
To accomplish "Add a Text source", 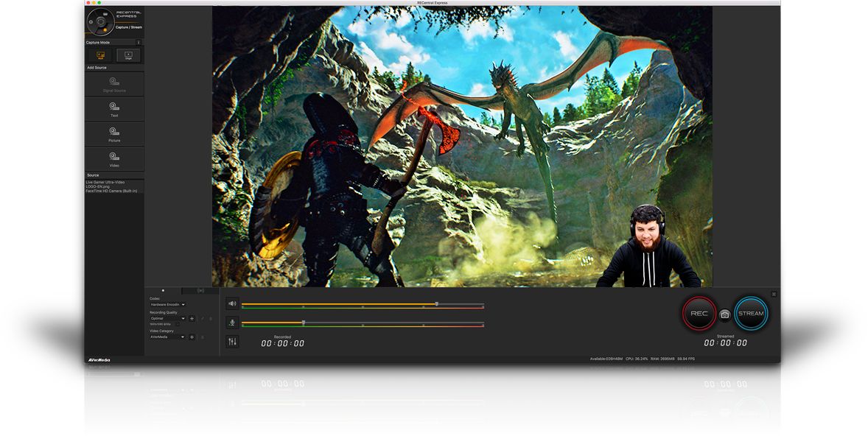I will click(x=114, y=109).
